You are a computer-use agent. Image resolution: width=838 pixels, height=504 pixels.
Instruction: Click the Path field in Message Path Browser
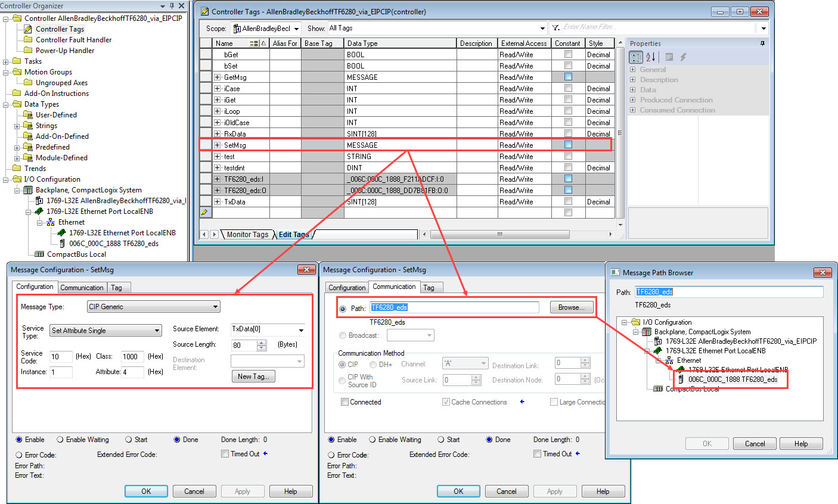click(729, 292)
